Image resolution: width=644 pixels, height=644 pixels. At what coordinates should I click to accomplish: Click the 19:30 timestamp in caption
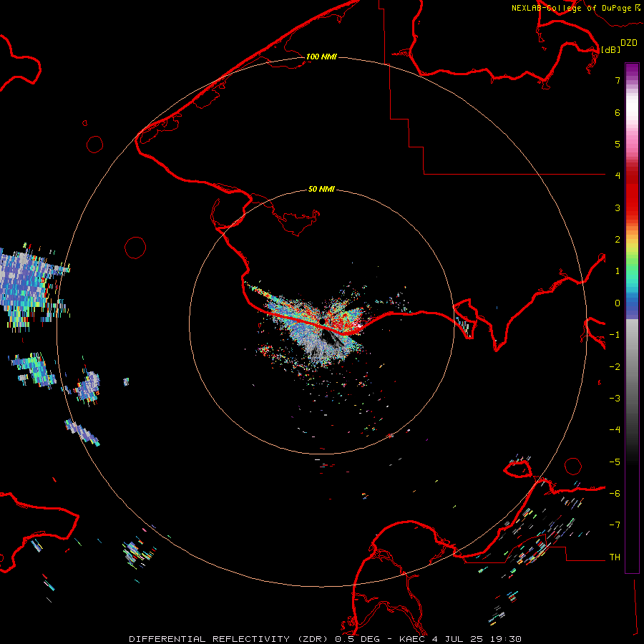pyautogui.click(x=507, y=639)
